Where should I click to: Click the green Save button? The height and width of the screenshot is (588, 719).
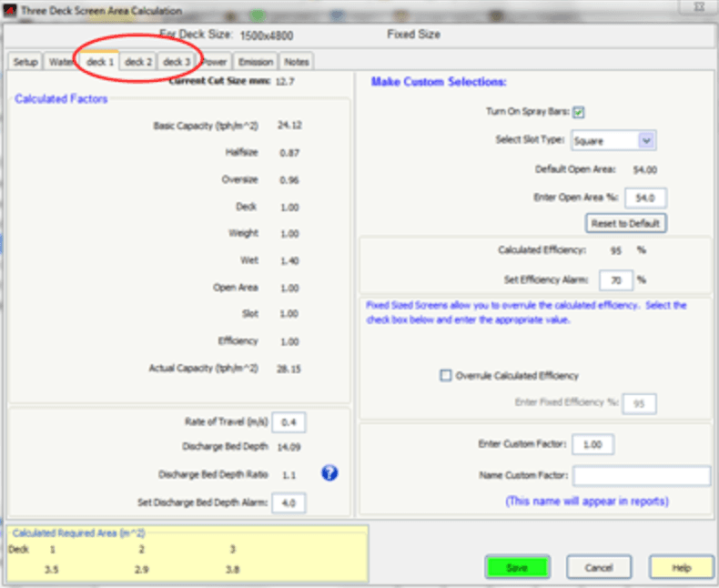pos(517,567)
